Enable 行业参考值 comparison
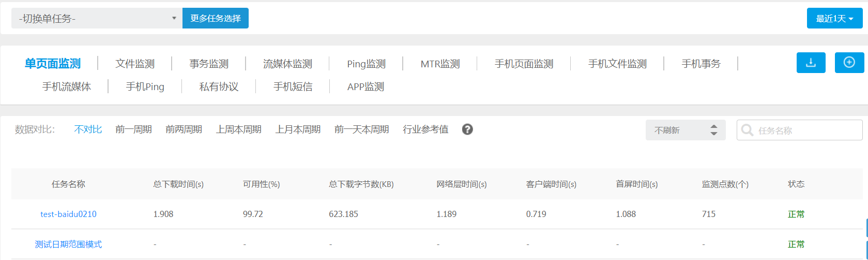This screenshot has height=260, width=868. [425, 129]
